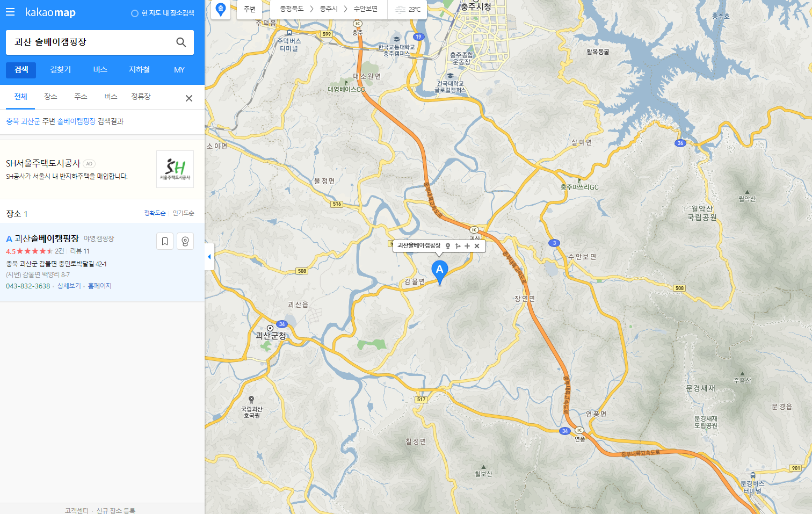
Task: Click the 건국대학교 글로컬캠퍼스 label
Action: pyautogui.click(x=450, y=87)
